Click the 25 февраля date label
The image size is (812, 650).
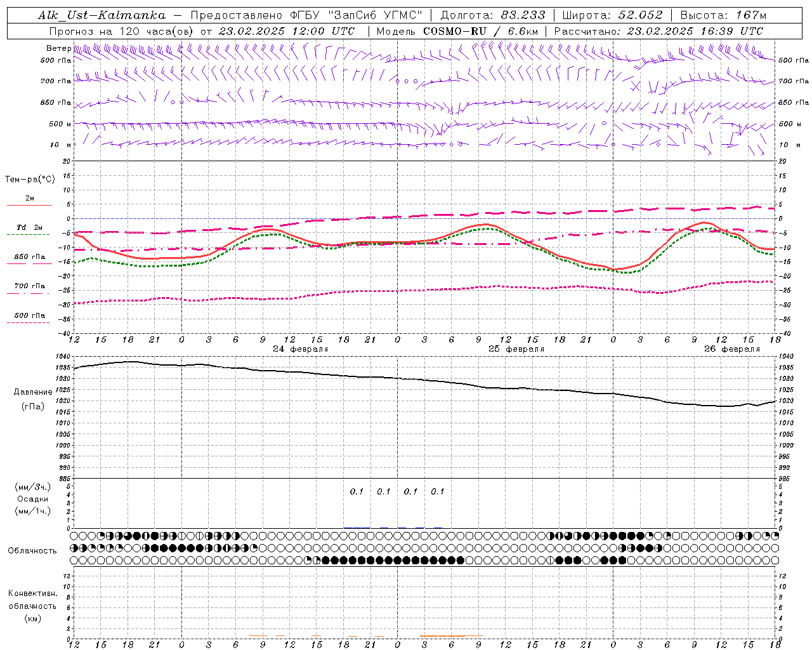[x=516, y=349]
